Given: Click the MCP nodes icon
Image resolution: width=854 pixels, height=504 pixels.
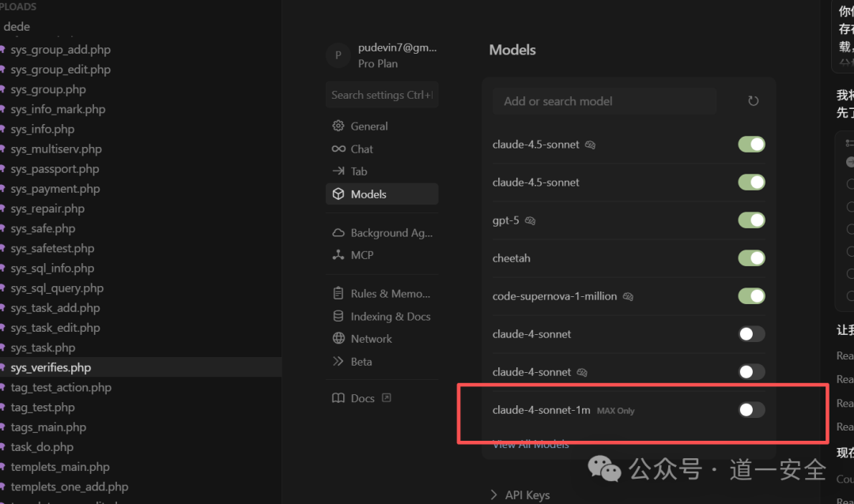Looking at the screenshot, I should 338,255.
